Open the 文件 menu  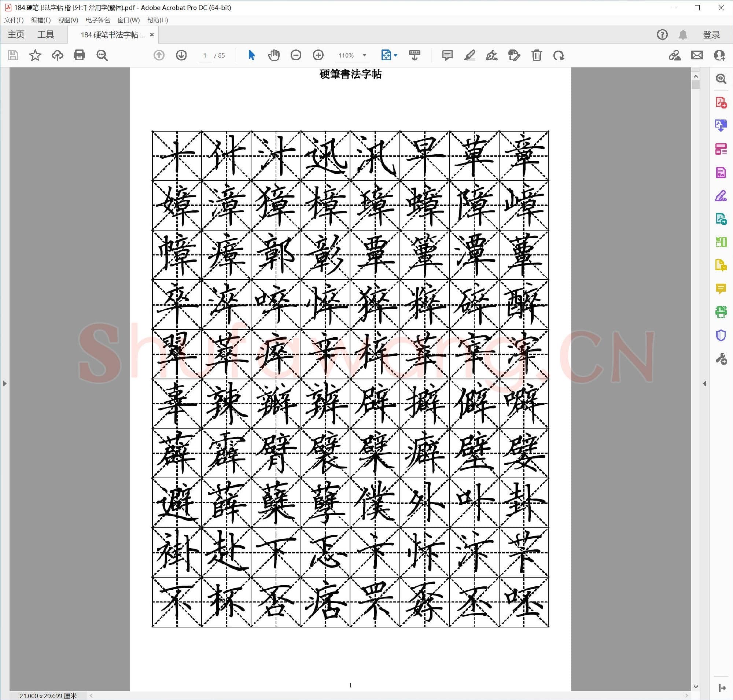[14, 20]
